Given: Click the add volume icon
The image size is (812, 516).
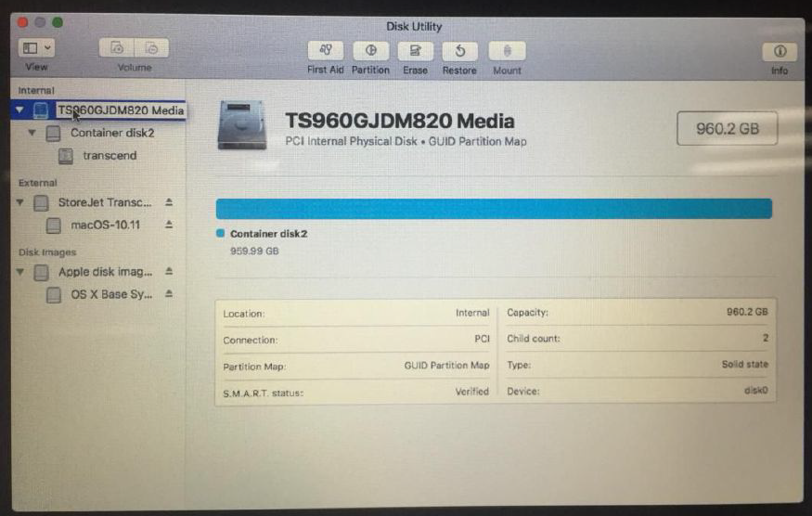Looking at the screenshot, I should pos(117,48).
